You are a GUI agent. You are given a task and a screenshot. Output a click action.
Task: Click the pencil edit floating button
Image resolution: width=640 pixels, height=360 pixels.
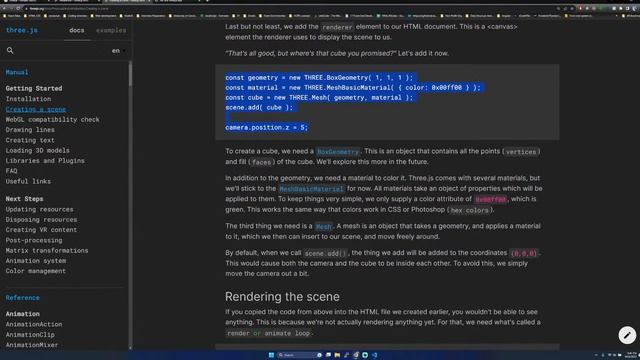(627, 335)
